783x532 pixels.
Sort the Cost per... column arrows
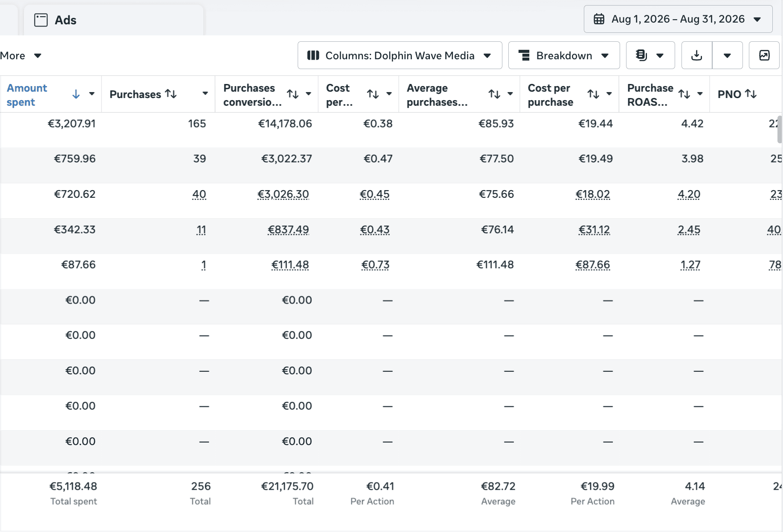coord(373,94)
